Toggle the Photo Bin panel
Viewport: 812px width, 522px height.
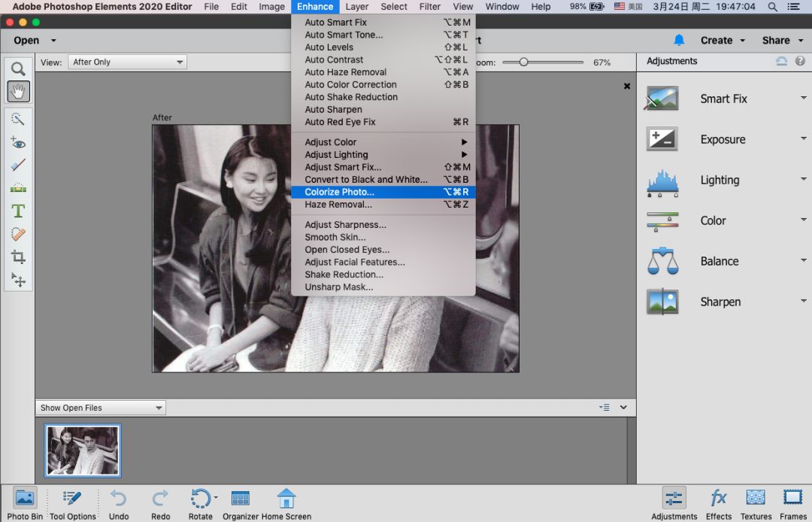click(x=25, y=502)
